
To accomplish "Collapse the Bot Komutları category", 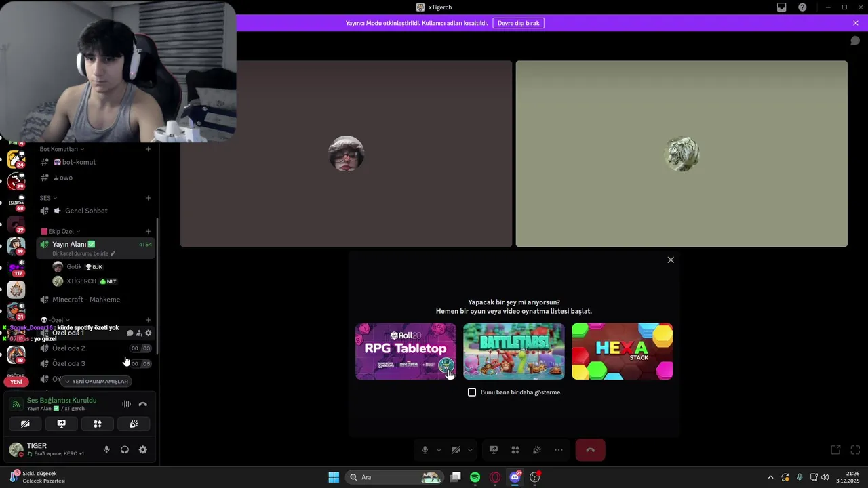I will point(62,149).
